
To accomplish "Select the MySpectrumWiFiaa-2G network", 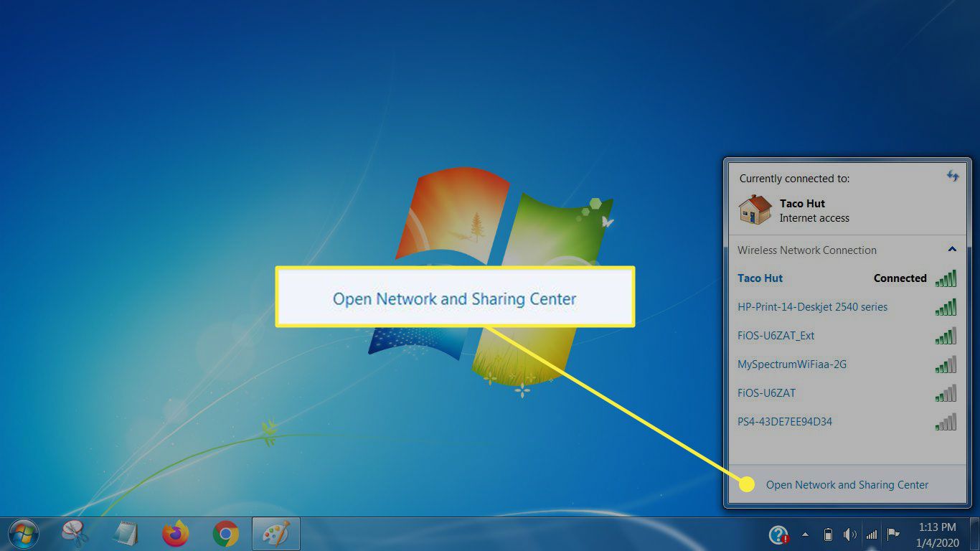I will 847,364.
